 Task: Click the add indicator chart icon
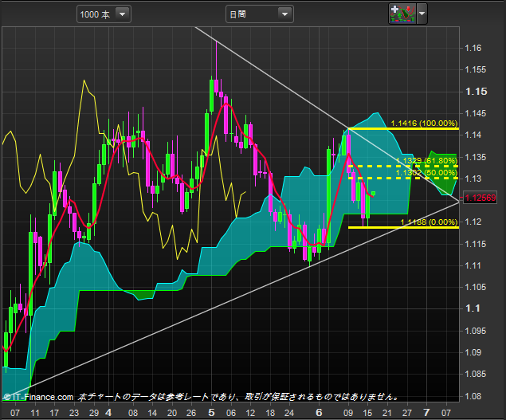(402, 14)
